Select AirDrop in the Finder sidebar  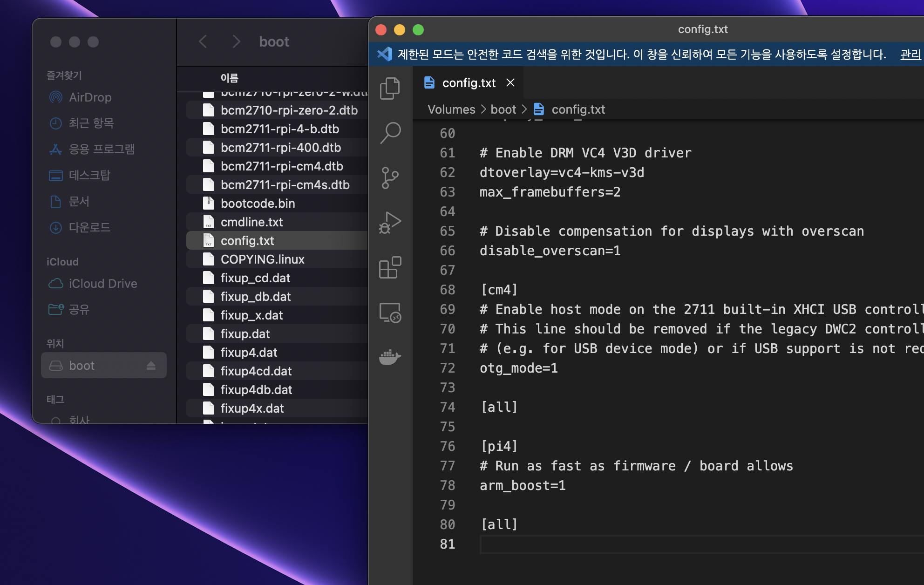point(90,97)
